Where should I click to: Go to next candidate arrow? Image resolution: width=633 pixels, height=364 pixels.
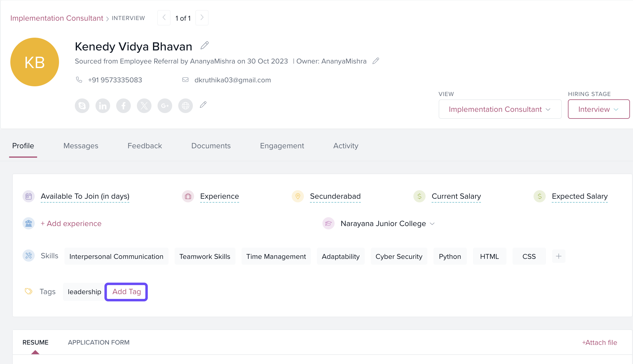[x=202, y=18]
